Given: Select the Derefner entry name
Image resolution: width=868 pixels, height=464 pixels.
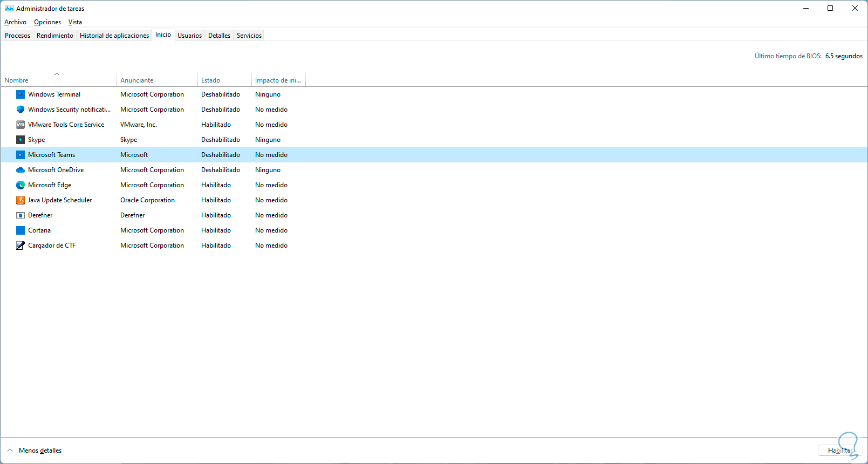Looking at the screenshot, I should point(40,215).
